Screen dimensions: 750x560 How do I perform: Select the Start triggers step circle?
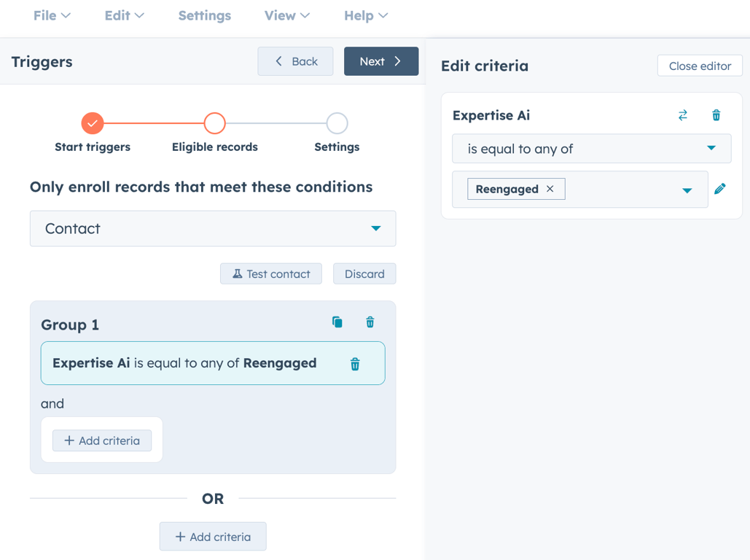point(93,123)
